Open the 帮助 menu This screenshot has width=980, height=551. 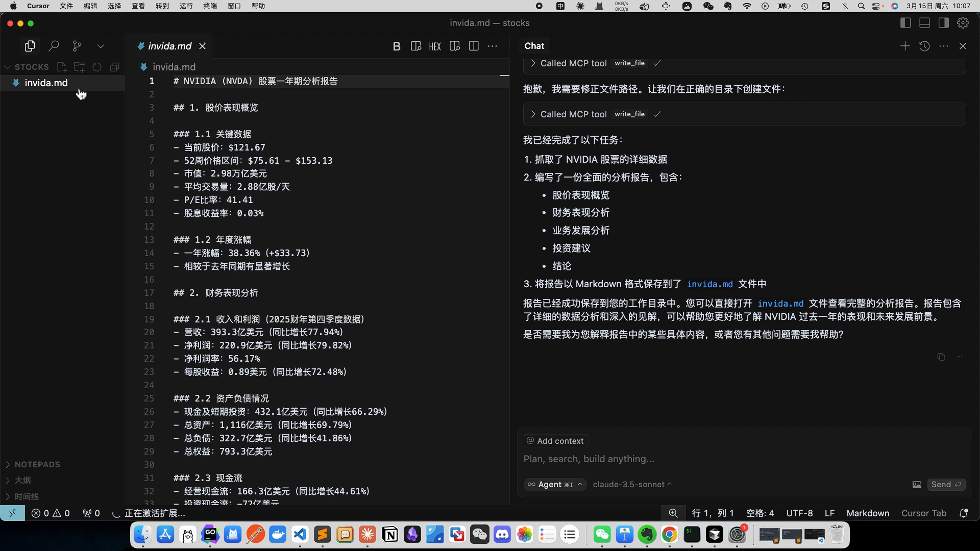258,6
